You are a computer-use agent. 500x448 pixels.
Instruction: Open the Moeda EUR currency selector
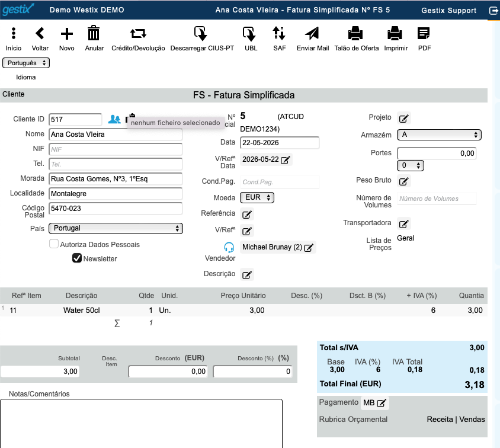point(257,197)
